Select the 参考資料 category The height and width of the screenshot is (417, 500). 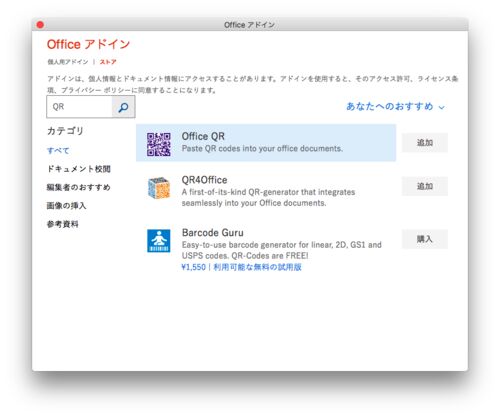[x=62, y=224]
